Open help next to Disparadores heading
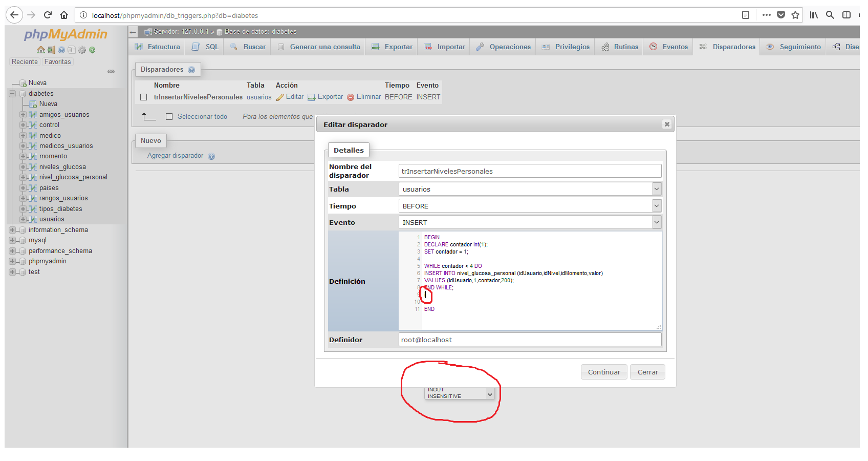868x461 pixels. click(192, 69)
